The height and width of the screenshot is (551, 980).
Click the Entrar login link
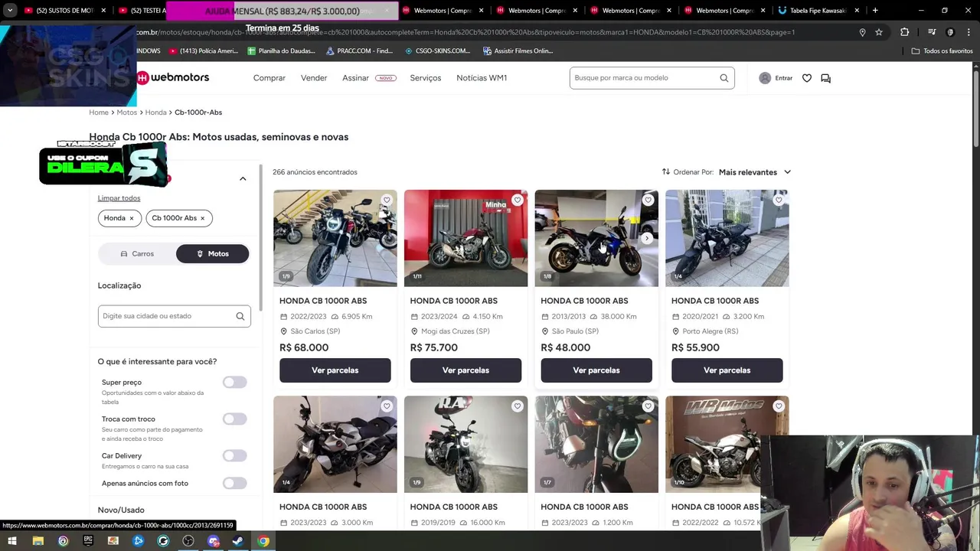783,78
